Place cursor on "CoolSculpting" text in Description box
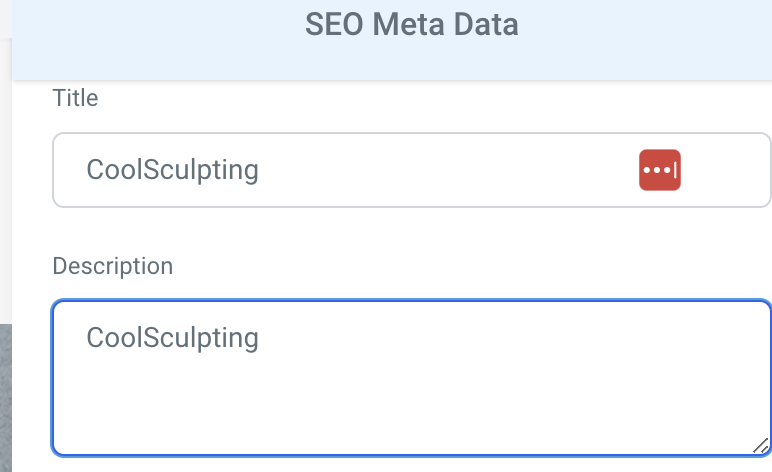The height and width of the screenshot is (472, 772). click(x=172, y=338)
